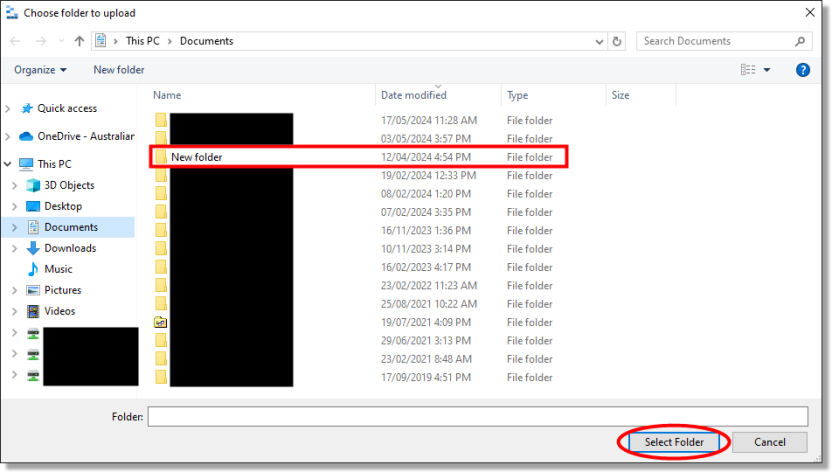Image resolution: width=832 pixels, height=472 pixels.
Task: Select Quick access in the navigation pane
Action: coord(67,108)
